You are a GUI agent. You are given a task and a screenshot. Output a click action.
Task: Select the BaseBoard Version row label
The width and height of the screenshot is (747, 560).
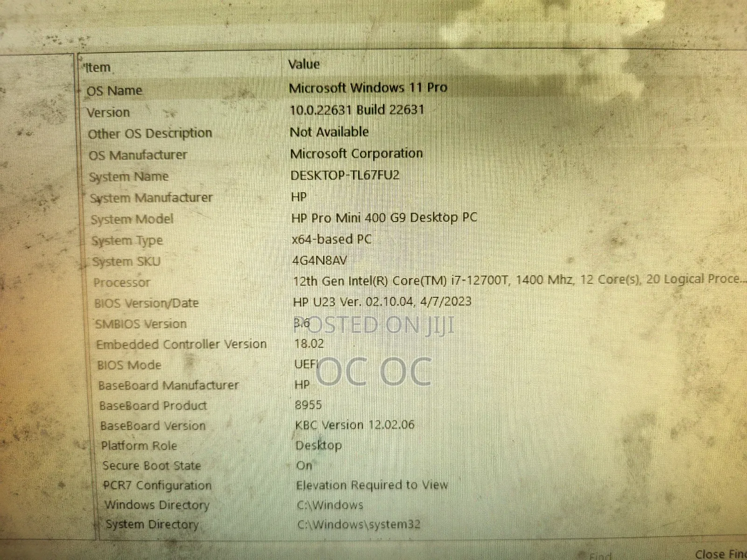coord(153,426)
